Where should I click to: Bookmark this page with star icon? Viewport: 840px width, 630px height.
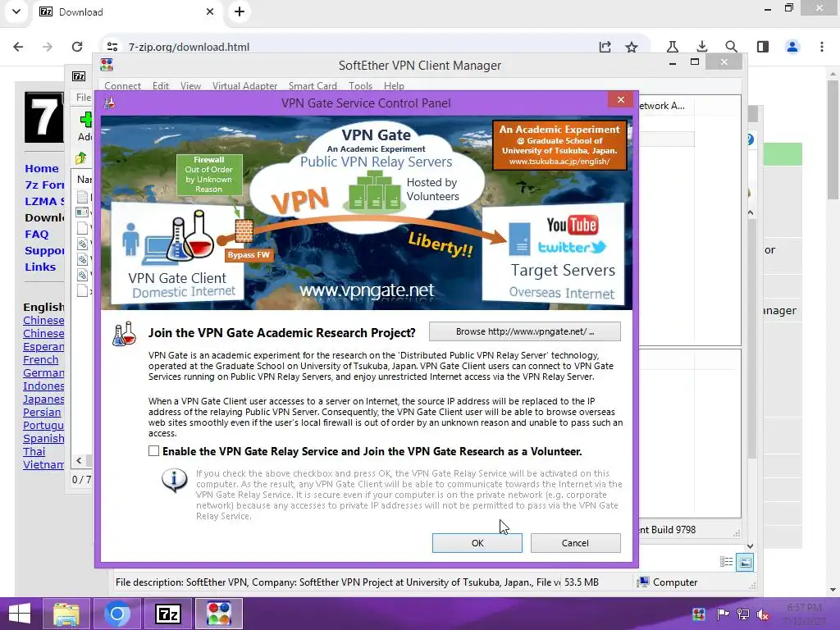[632, 47]
